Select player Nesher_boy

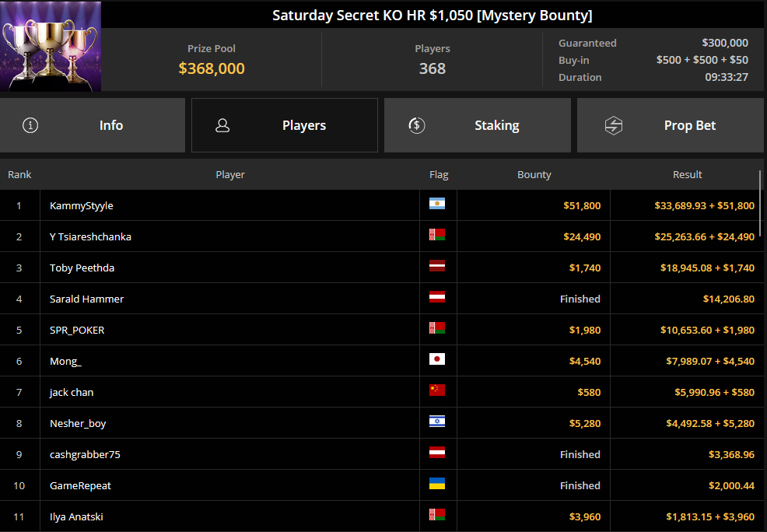pyautogui.click(x=78, y=423)
